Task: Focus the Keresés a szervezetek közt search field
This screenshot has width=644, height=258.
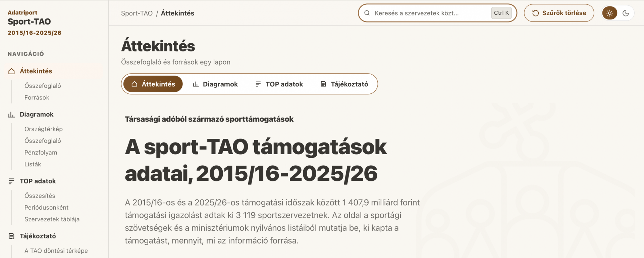Action: pos(437,13)
